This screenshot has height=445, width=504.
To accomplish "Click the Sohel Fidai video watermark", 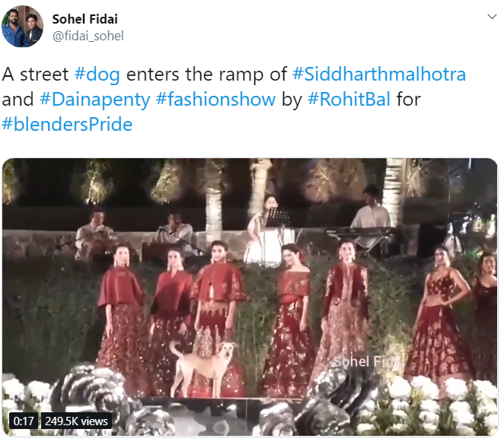I will (366, 361).
